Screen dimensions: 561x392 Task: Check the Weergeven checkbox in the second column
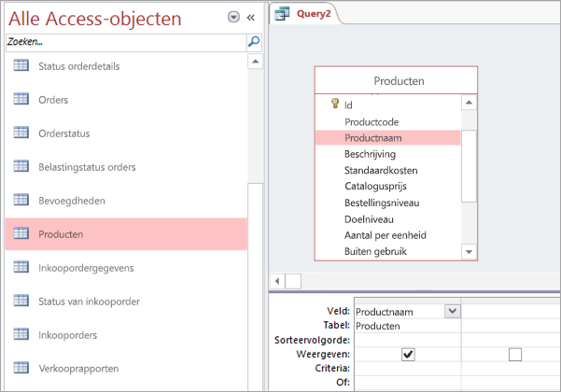515,355
